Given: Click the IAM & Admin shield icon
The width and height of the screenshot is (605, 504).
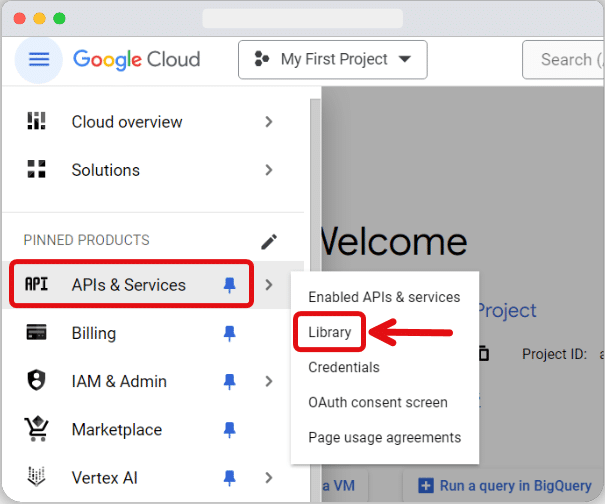Looking at the screenshot, I should (36, 381).
